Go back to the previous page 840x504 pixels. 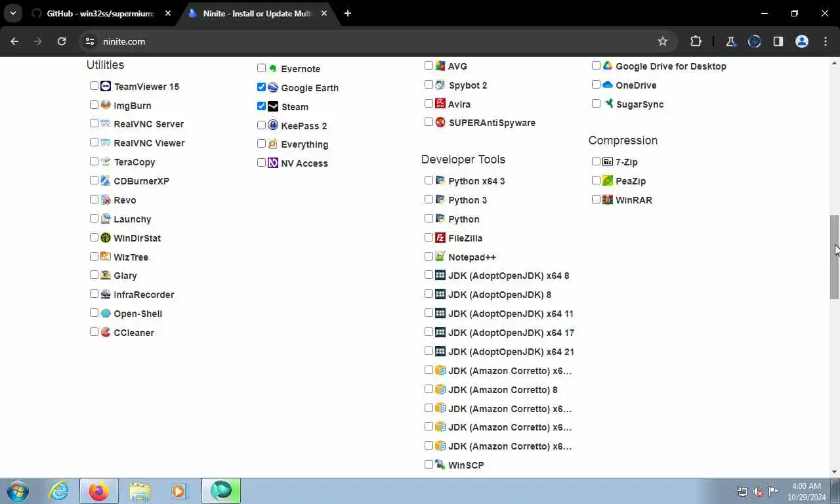coord(14,41)
